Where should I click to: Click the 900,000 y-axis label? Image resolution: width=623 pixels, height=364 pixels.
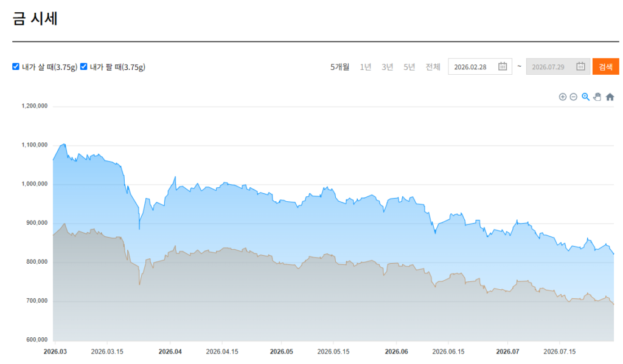click(37, 222)
